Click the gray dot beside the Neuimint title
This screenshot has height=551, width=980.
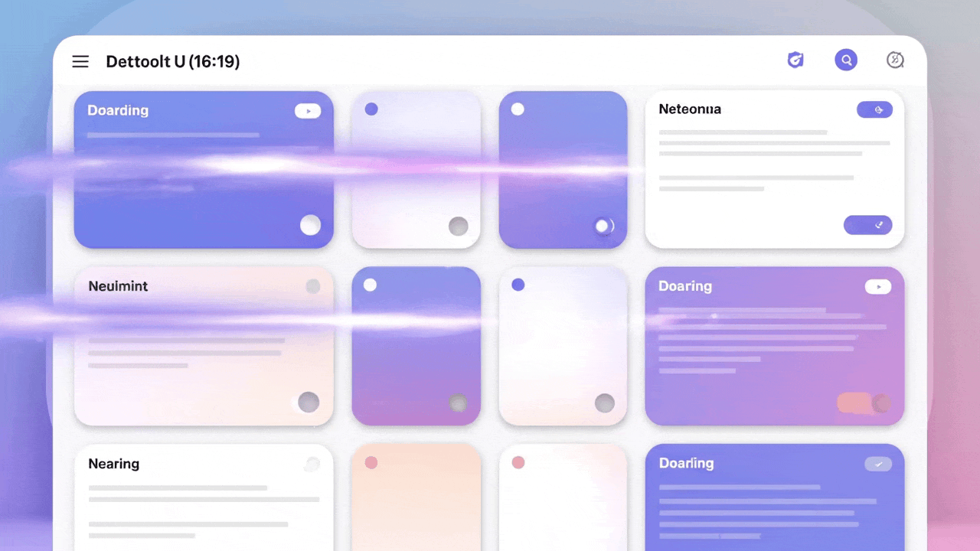point(313,286)
